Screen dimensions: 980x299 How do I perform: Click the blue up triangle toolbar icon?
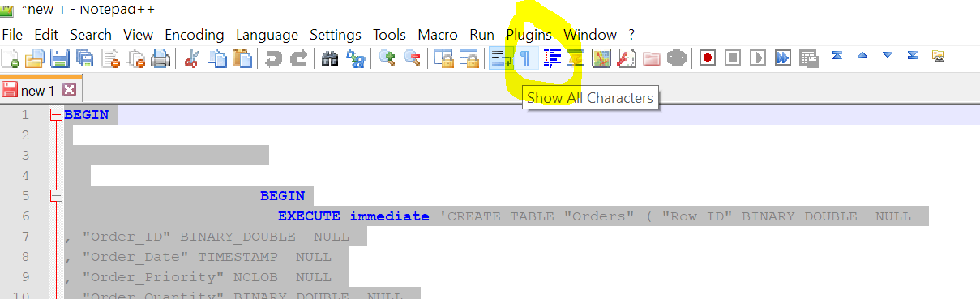point(862,56)
